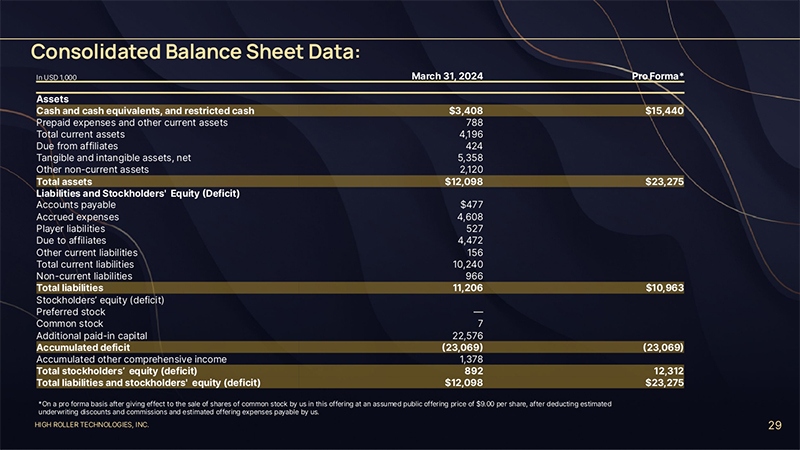Select the Cash and cash equivalents row label
The width and height of the screenshot is (800, 450).
click(145, 110)
